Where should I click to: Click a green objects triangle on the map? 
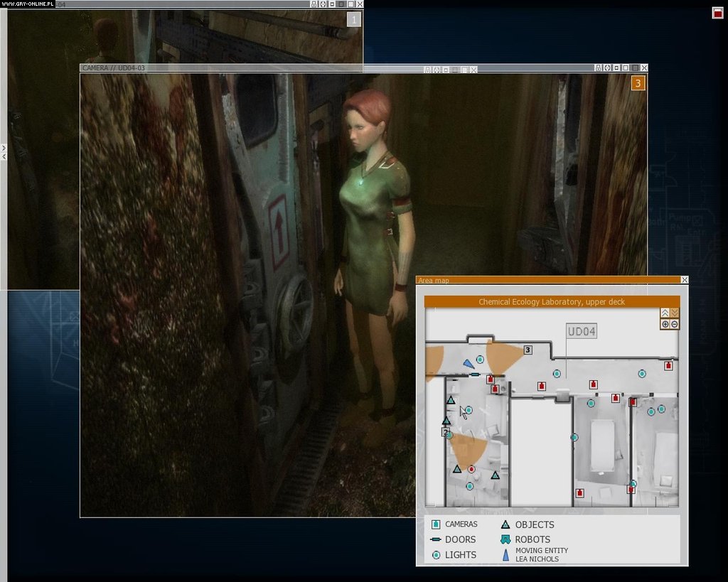(x=450, y=401)
